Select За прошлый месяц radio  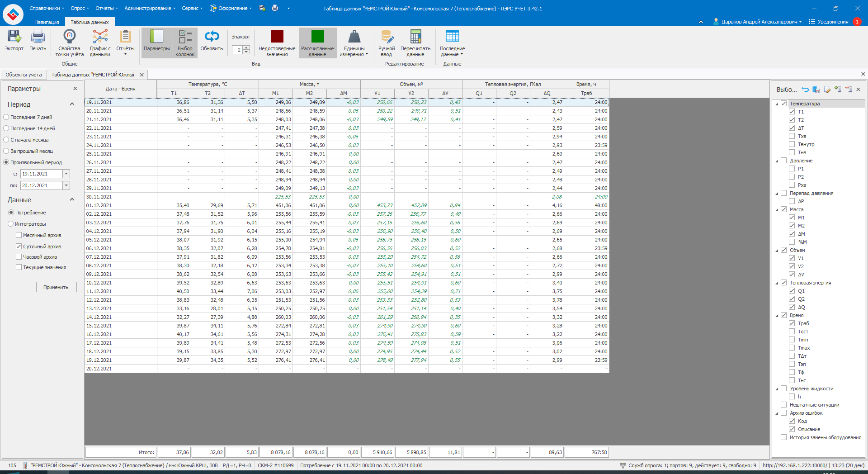6,151
